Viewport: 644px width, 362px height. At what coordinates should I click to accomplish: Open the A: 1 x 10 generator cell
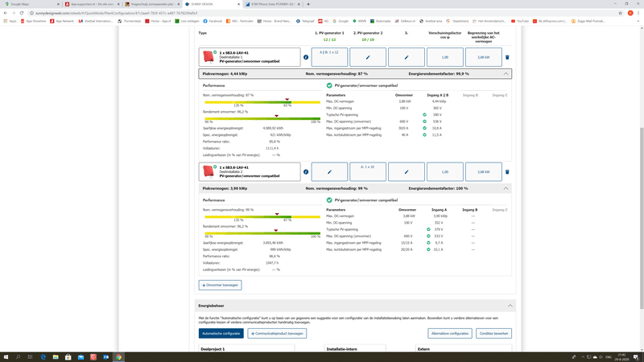[368, 171]
